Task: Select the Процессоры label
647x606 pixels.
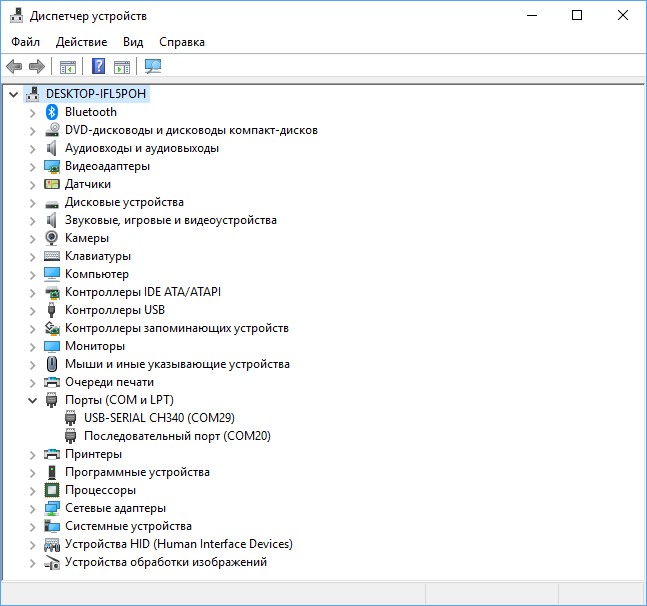Action: tap(100, 490)
